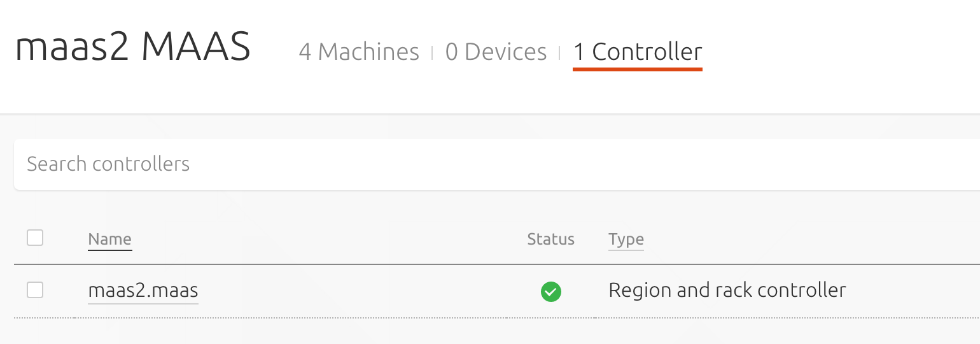Viewport: 980px width, 344px height.
Task: Show devices list from header navigation
Action: click(496, 52)
